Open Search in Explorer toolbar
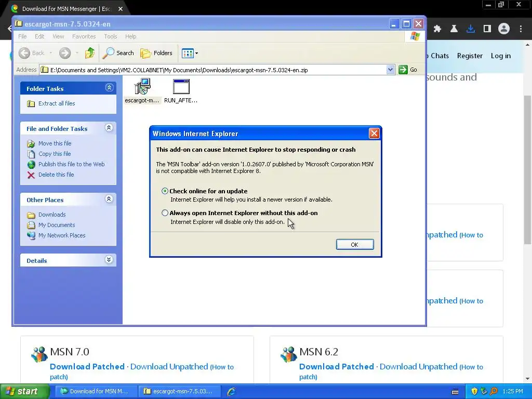Viewport: 532px width, 399px height. click(118, 53)
